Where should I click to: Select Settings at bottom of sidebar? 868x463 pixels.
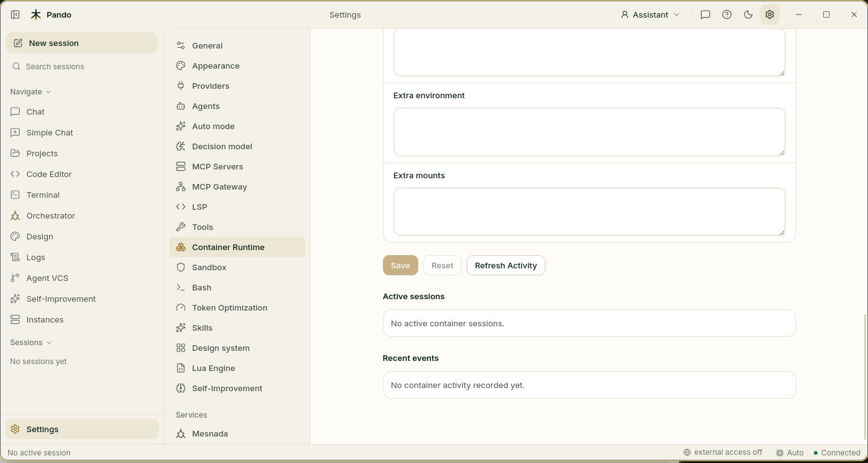point(82,429)
